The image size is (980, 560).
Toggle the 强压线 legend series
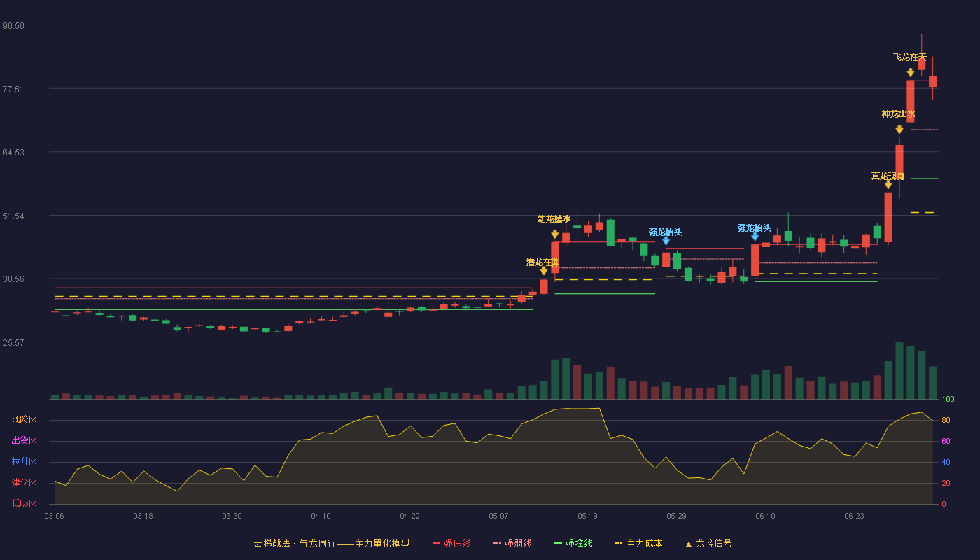point(451,543)
